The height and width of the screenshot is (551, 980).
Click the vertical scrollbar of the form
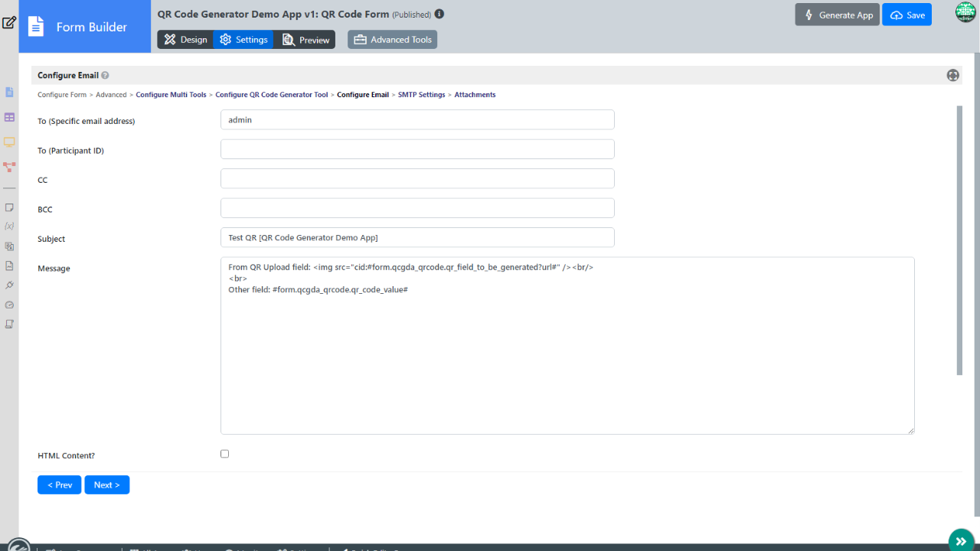pyautogui.click(x=959, y=241)
